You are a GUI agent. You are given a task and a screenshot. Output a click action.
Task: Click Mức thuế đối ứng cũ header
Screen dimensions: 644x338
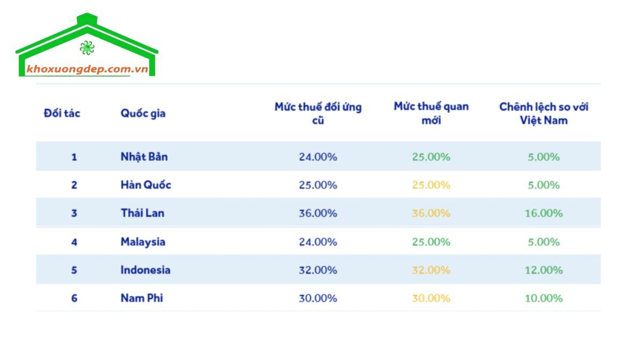318,113
